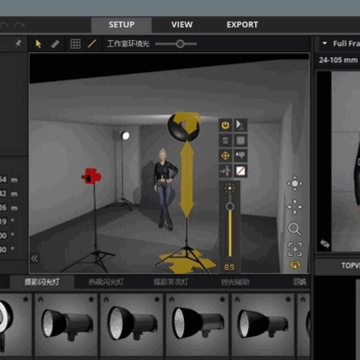Open the 热靴闪光灯 speedlight tab
This screenshot has height=360, width=360.
coord(106,282)
